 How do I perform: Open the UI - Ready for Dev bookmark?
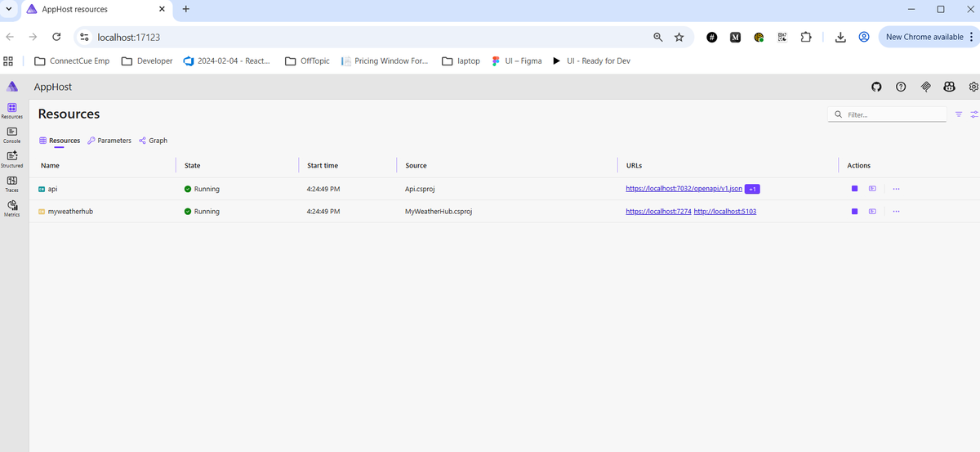[591, 60]
